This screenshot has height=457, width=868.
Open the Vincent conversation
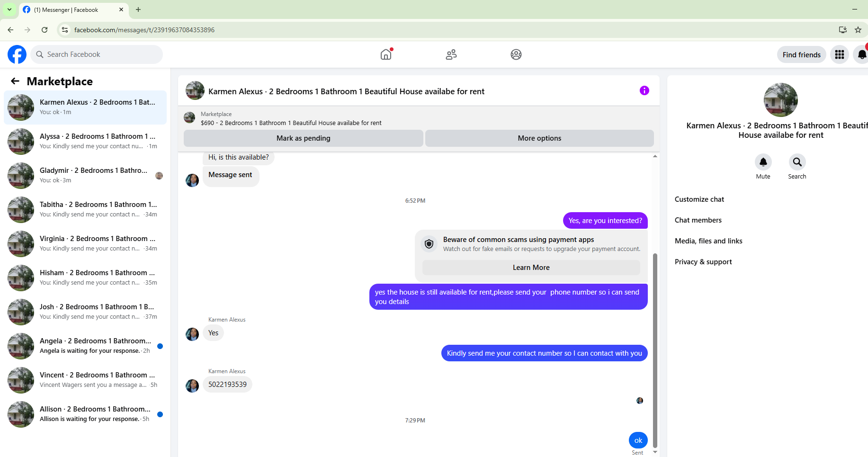85,380
